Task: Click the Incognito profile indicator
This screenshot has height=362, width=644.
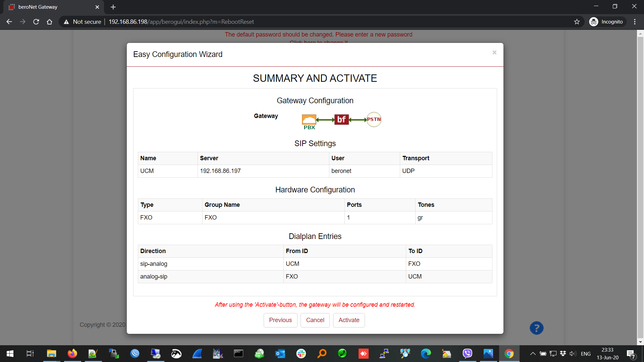Action: (x=607, y=22)
